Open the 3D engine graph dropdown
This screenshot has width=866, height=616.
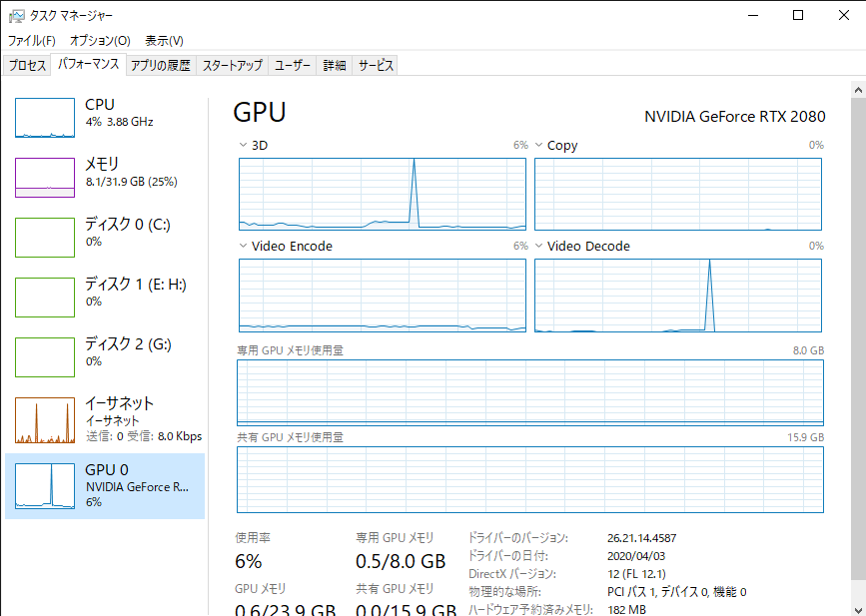(x=243, y=145)
